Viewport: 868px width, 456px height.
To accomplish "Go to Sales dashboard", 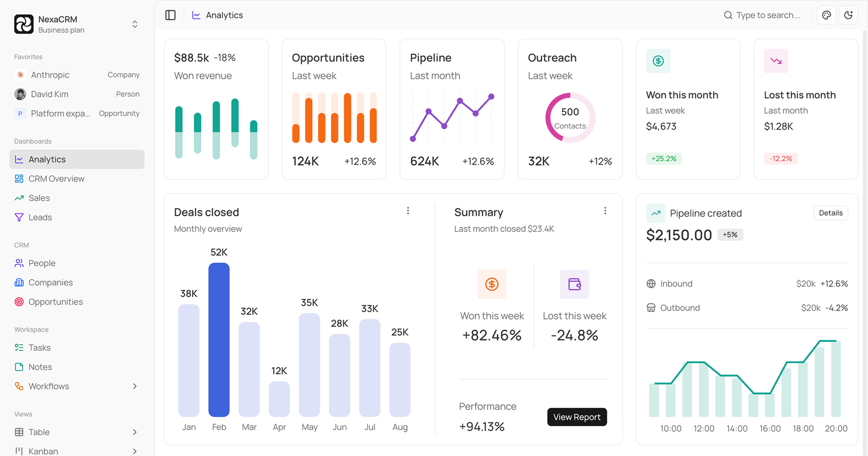I will (x=77, y=198).
